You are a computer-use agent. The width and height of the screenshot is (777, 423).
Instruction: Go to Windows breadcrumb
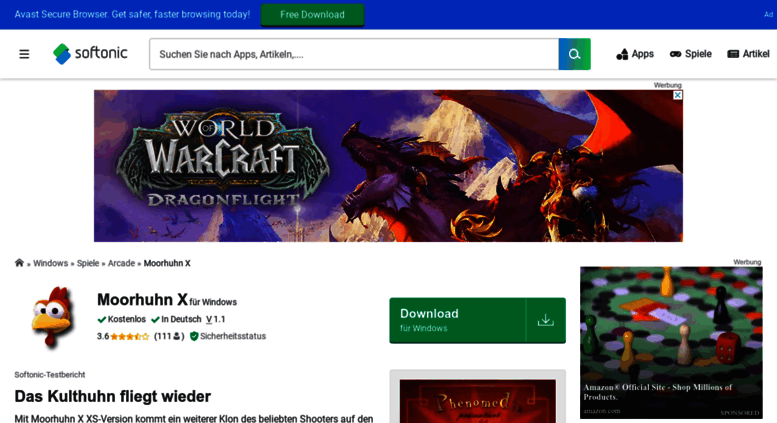pos(51,263)
